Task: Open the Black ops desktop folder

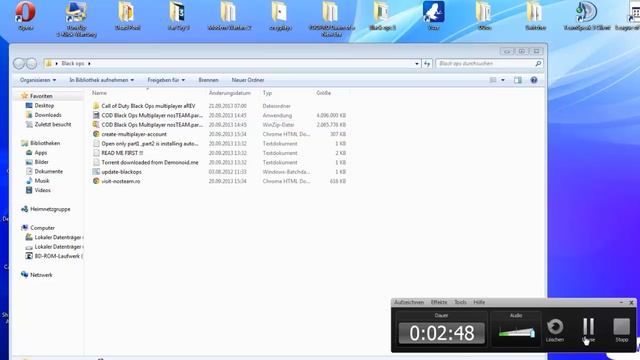Action: coord(382,16)
